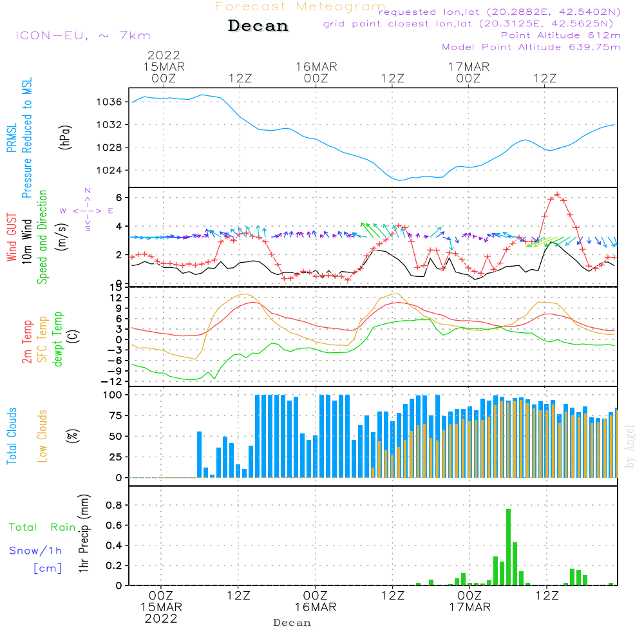644x644 pixels.
Task: Click the blue 'Total Clouds' label
Action: pyautogui.click(x=12, y=436)
